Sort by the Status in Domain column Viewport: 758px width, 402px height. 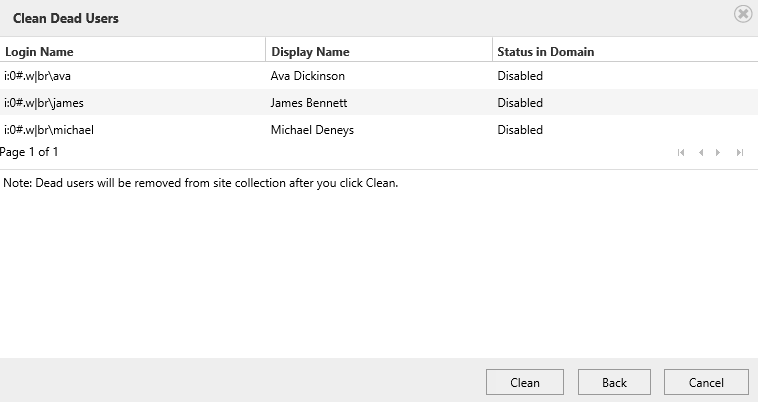[x=546, y=52]
